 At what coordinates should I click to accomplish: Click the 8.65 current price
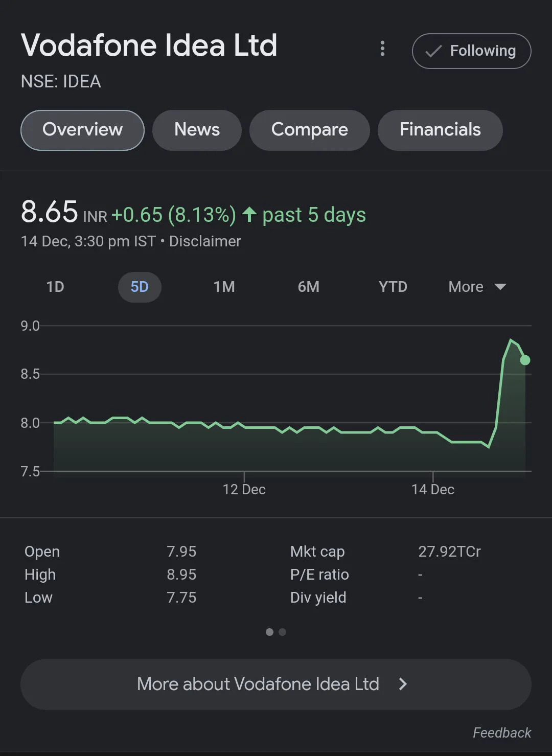(x=49, y=212)
